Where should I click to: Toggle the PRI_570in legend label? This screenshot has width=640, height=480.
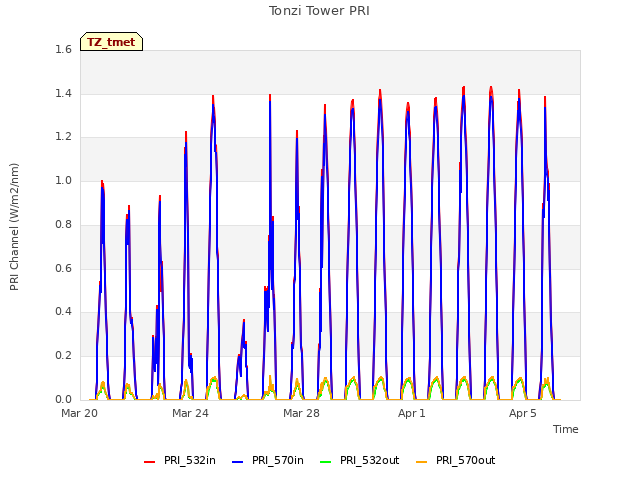pos(278,460)
